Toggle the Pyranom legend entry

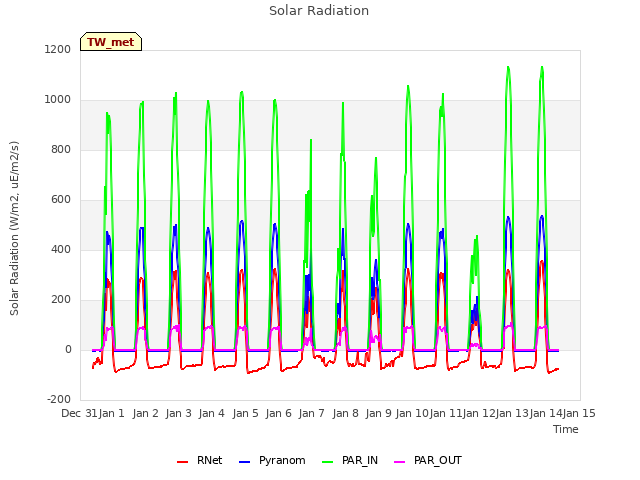(272, 460)
